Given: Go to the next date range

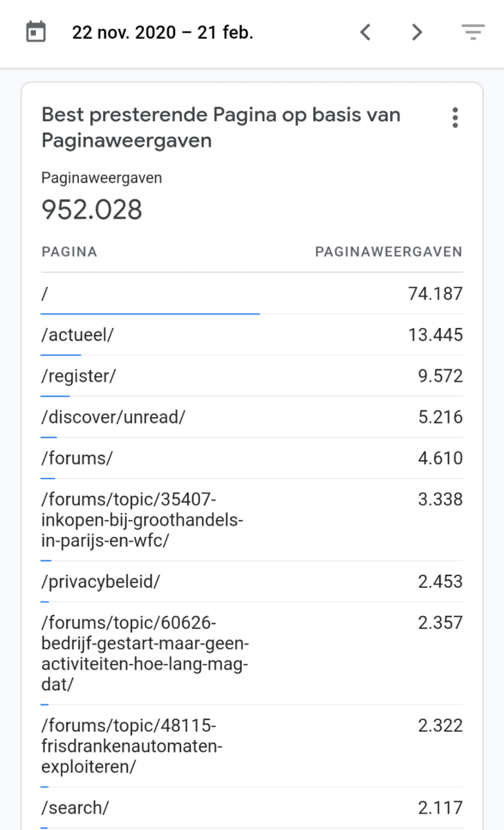Looking at the screenshot, I should click(x=416, y=32).
